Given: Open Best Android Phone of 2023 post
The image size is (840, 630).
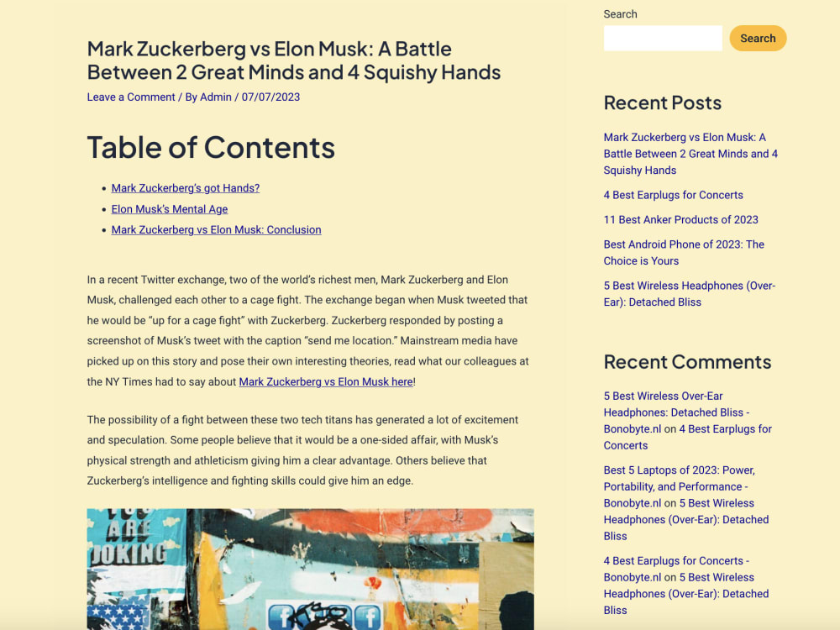Looking at the screenshot, I should pos(684,252).
